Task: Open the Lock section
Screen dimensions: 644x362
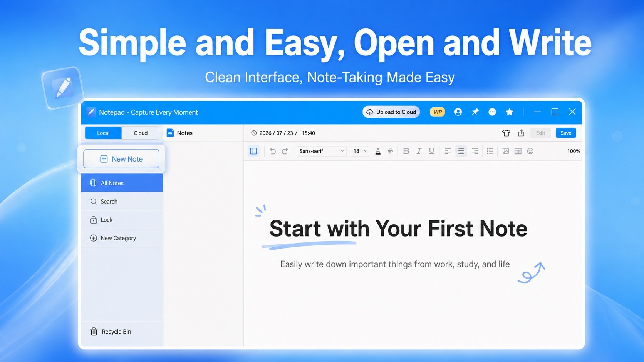Action: pyautogui.click(x=122, y=220)
